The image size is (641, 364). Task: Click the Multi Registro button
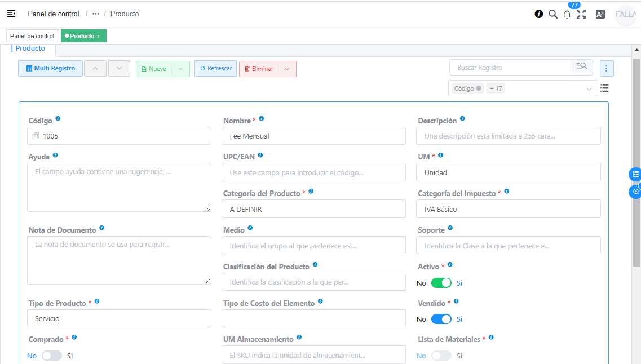(x=50, y=69)
